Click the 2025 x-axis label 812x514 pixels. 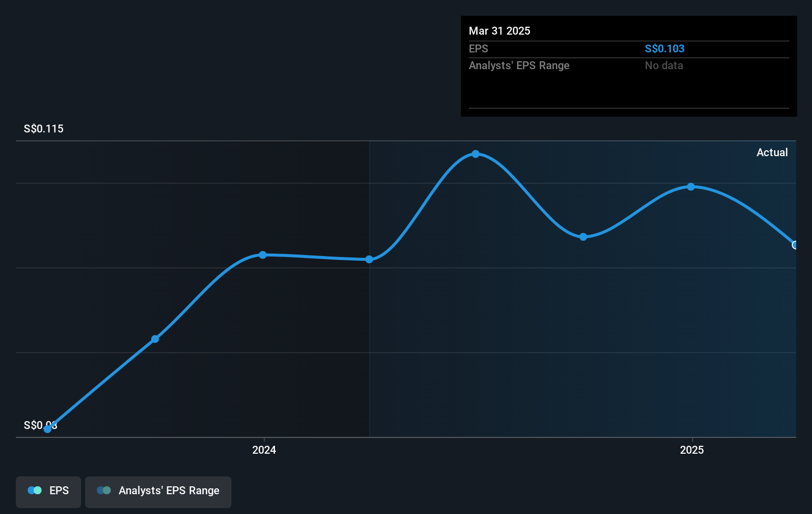692,450
